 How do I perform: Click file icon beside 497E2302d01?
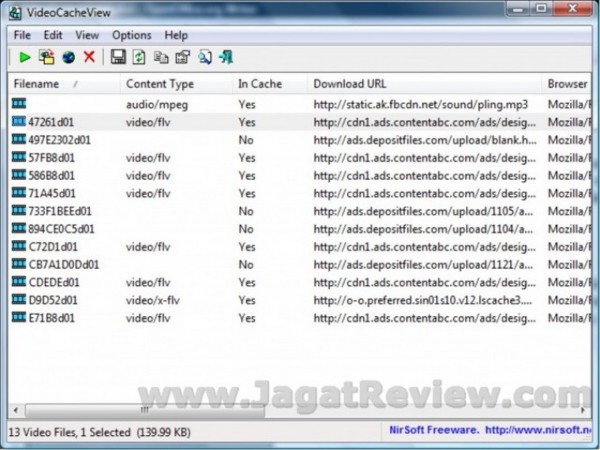[x=19, y=139]
